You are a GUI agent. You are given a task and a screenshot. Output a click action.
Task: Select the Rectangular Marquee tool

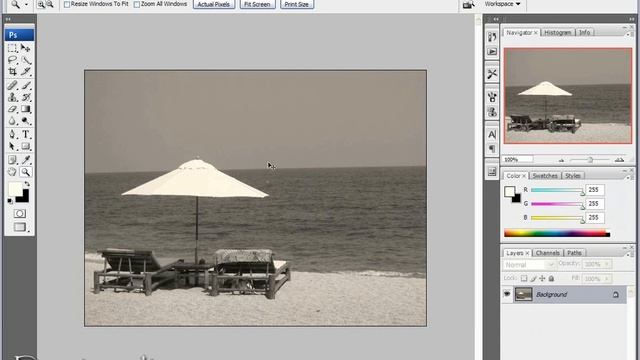(x=12, y=48)
